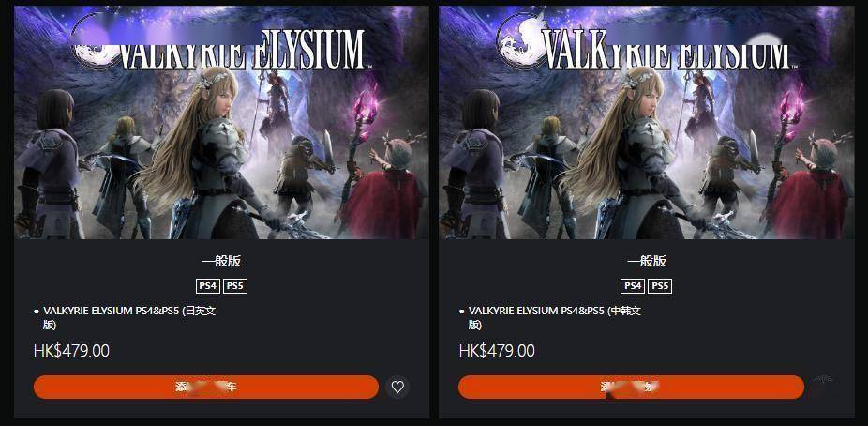
Task: Click the HK$479.00 price on the right card
Action: pyautogui.click(x=497, y=351)
